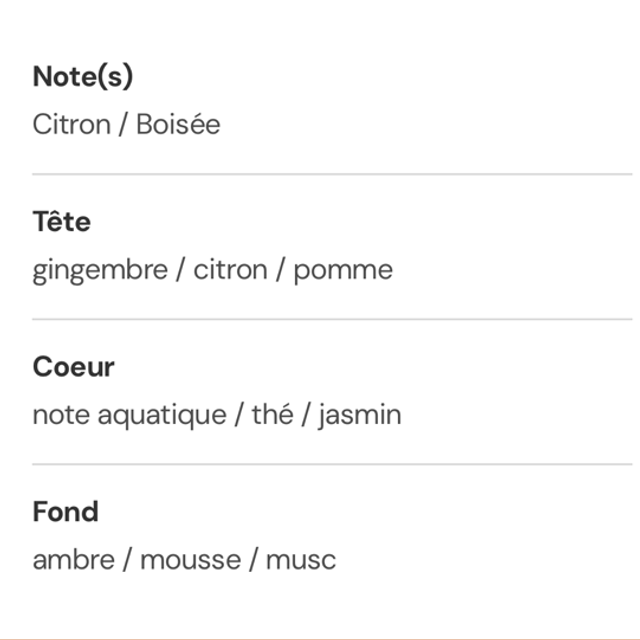Click the divider between Note(s) and Tête
Image resolution: width=640 pixels, height=640 pixels.
pyautogui.click(x=332, y=174)
